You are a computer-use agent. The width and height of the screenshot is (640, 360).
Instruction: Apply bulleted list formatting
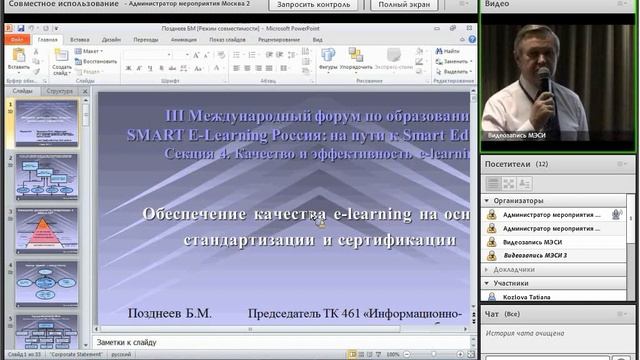point(237,55)
